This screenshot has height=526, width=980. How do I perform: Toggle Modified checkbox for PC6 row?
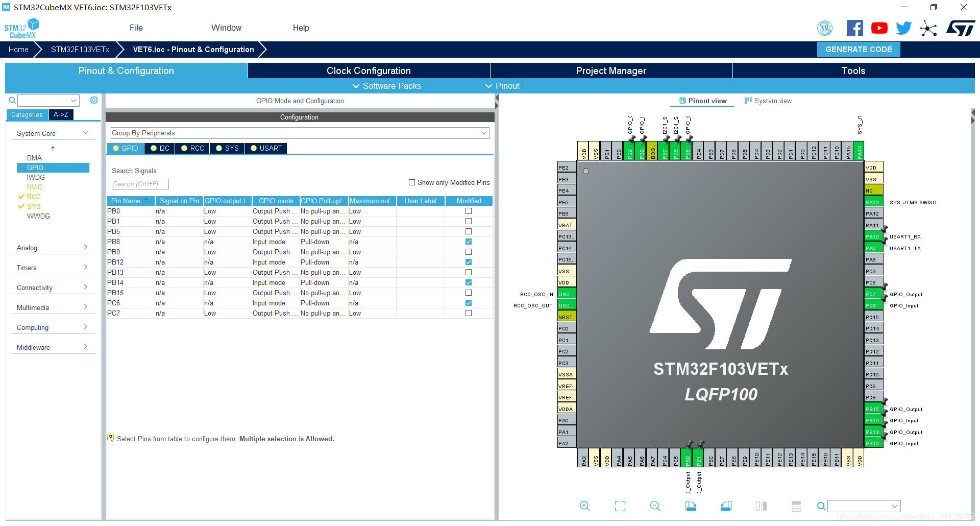pyautogui.click(x=469, y=303)
